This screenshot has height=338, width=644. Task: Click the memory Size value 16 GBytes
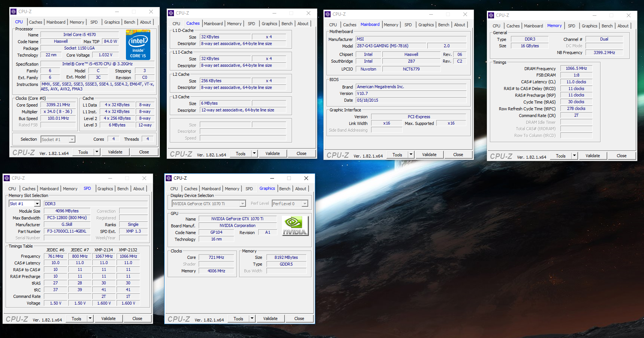point(530,46)
